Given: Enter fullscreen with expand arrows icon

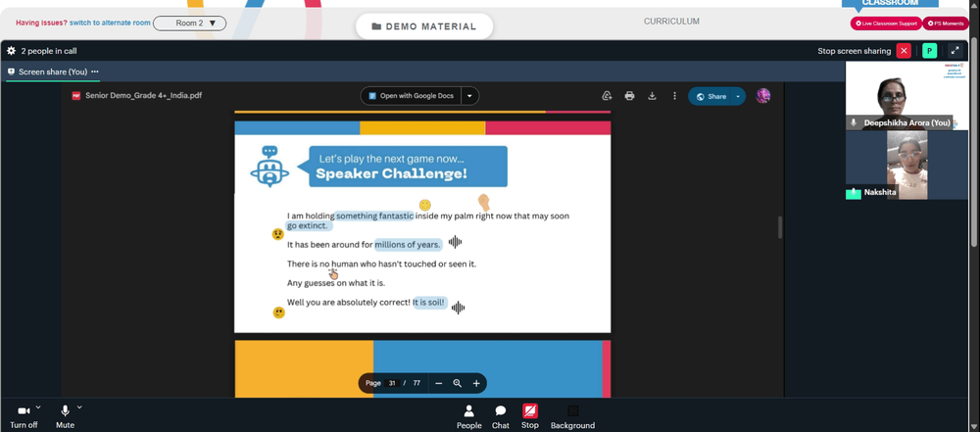Looking at the screenshot, I should 955,51.
